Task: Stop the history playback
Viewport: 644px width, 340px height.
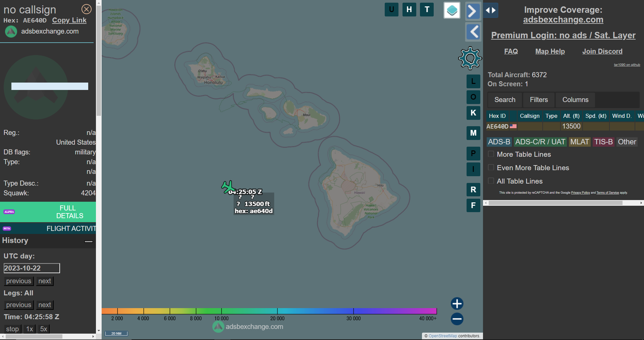Action: click(12, 329)
